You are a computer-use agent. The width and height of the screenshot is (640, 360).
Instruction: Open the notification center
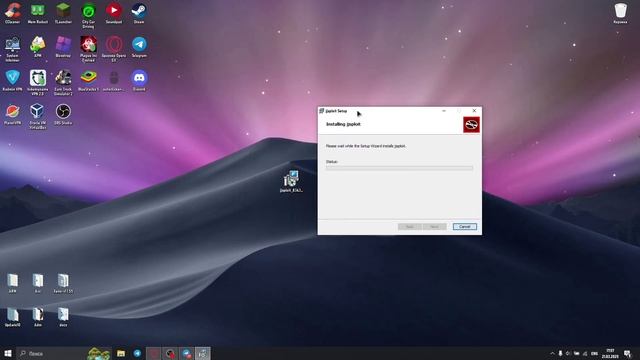(x=628, y=353)
